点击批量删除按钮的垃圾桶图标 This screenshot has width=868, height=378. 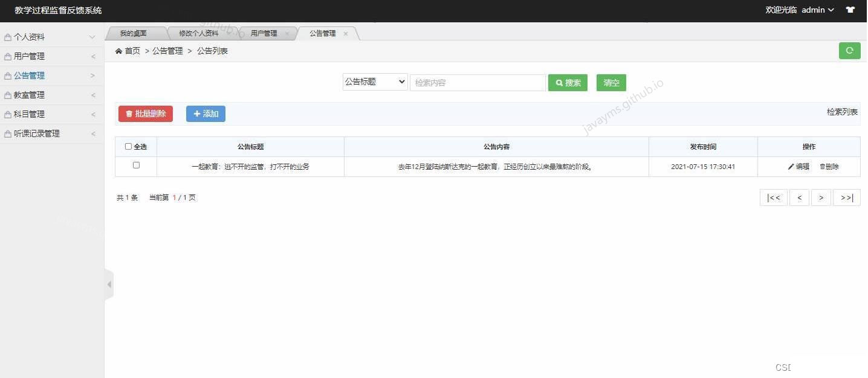coord(130,114)
